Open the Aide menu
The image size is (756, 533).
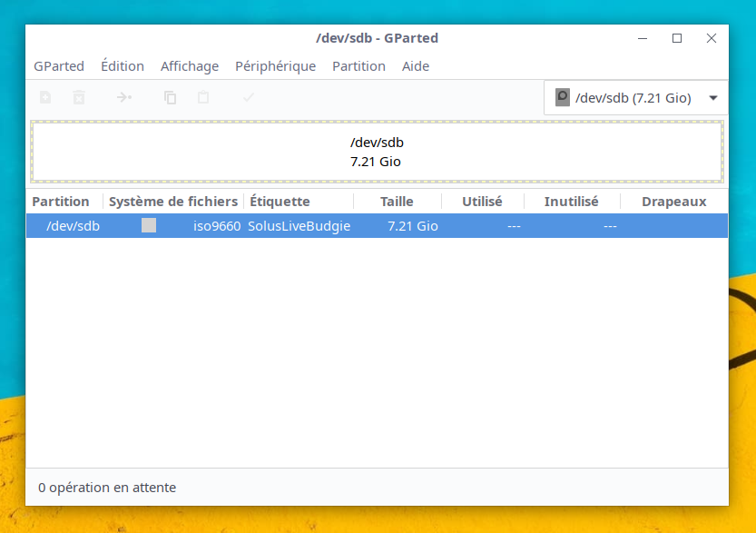(x=416, y=66)
